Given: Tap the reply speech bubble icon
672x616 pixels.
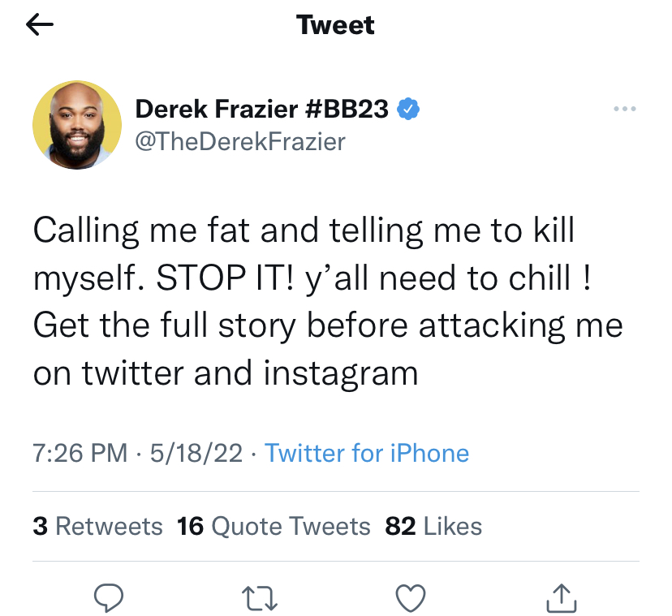Looking at the screenshot, I should [109, 597].
